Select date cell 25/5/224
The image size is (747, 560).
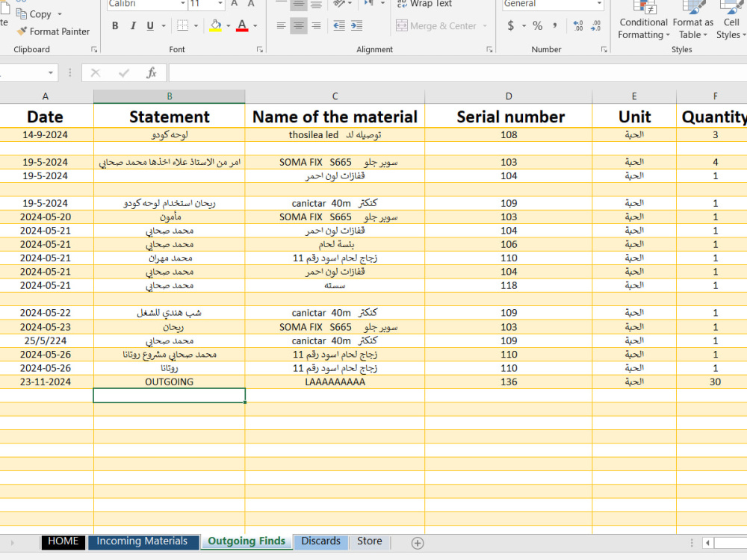[x=46, y=341]
